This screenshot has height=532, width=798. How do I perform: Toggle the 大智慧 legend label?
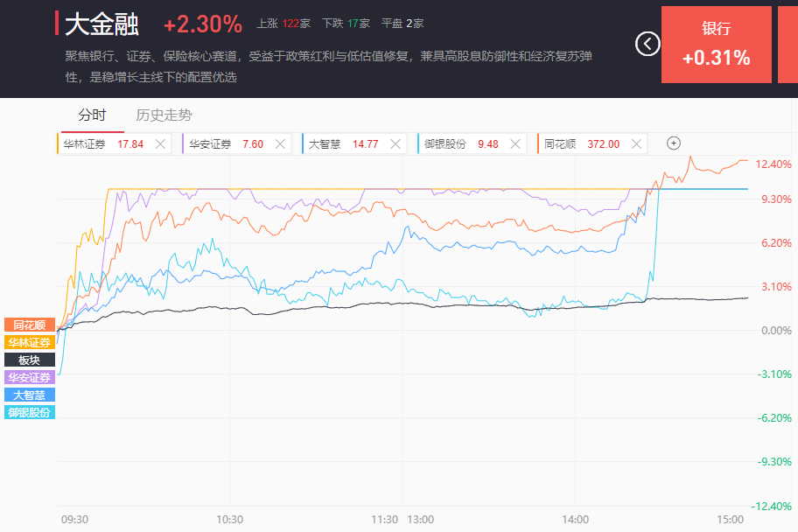(x=31, y=395)
